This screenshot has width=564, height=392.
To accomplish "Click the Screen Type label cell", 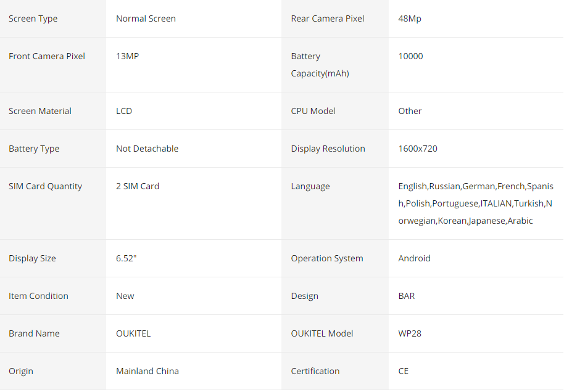I will click(x=53, y=18).
